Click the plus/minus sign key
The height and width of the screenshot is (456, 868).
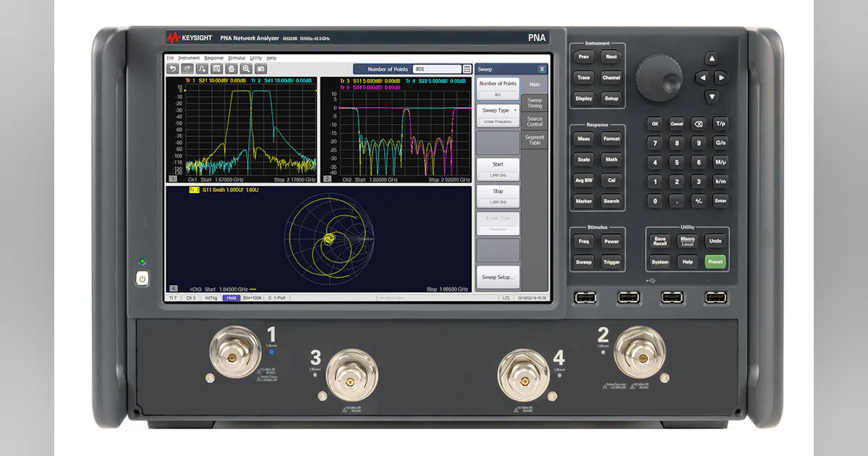698,201
